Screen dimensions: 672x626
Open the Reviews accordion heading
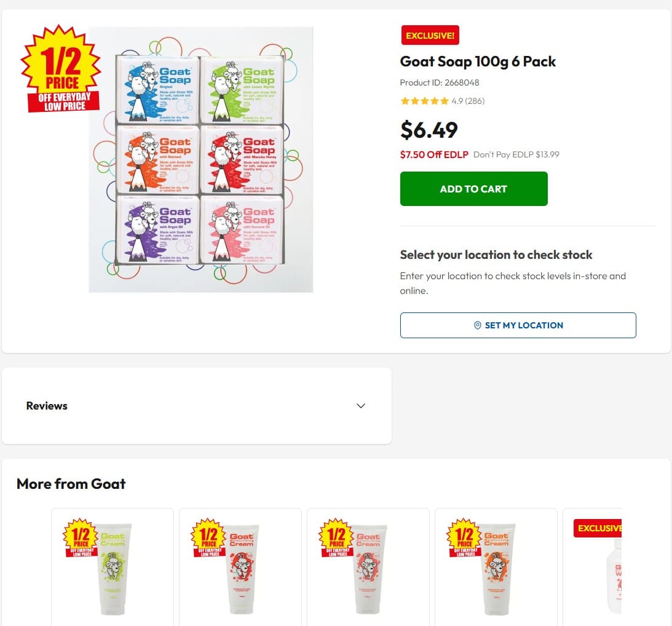click(47, 406)
